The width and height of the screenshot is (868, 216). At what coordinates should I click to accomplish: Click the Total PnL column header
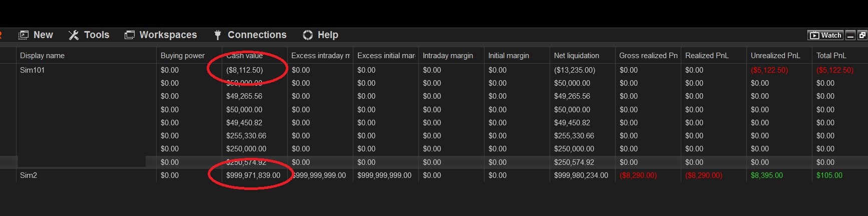[x=831, y=56]
